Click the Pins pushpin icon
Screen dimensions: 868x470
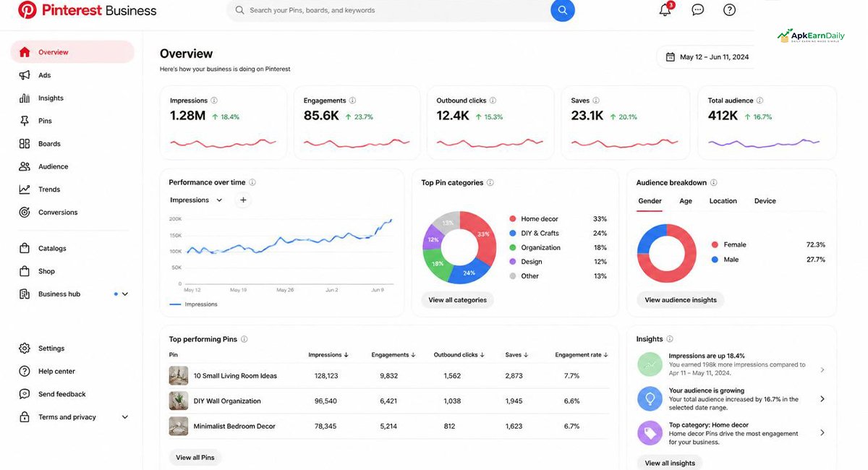click(x=25, y=121)
